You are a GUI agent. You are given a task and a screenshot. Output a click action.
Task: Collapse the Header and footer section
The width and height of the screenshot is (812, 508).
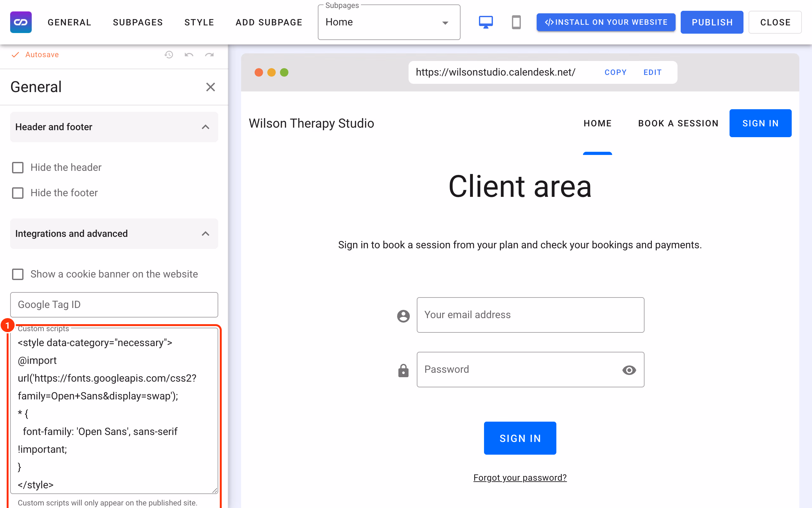point(114,127)
